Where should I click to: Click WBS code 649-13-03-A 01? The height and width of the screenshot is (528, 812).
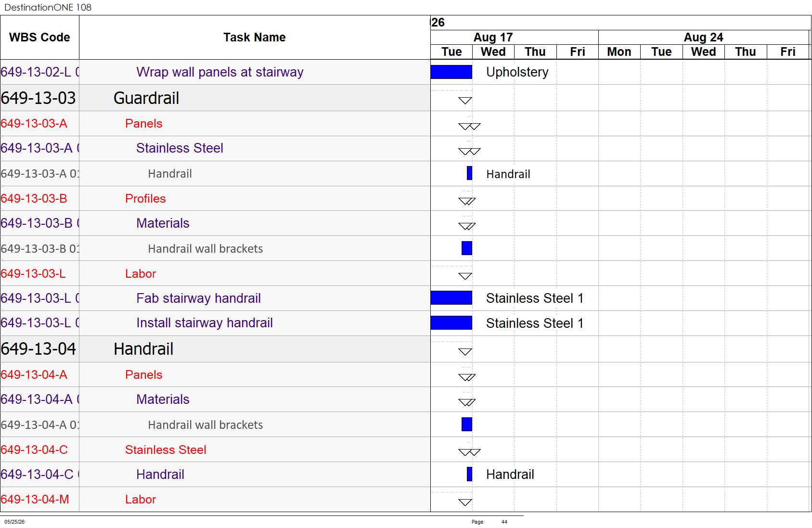40,173
